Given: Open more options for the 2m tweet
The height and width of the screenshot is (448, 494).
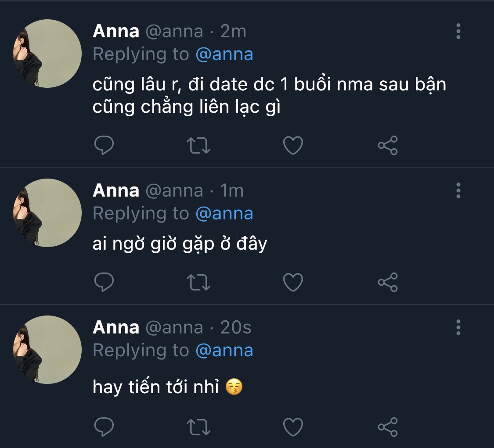Looking at the screenshot, I should tap(458, 32).
